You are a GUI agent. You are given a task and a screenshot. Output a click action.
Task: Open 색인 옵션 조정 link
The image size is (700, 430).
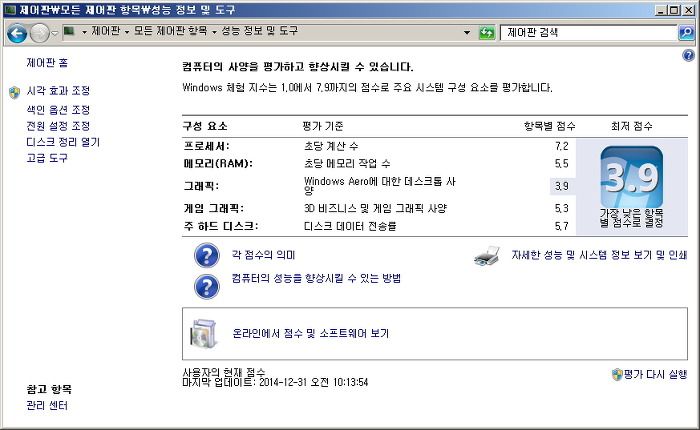(x=58, y=110)
